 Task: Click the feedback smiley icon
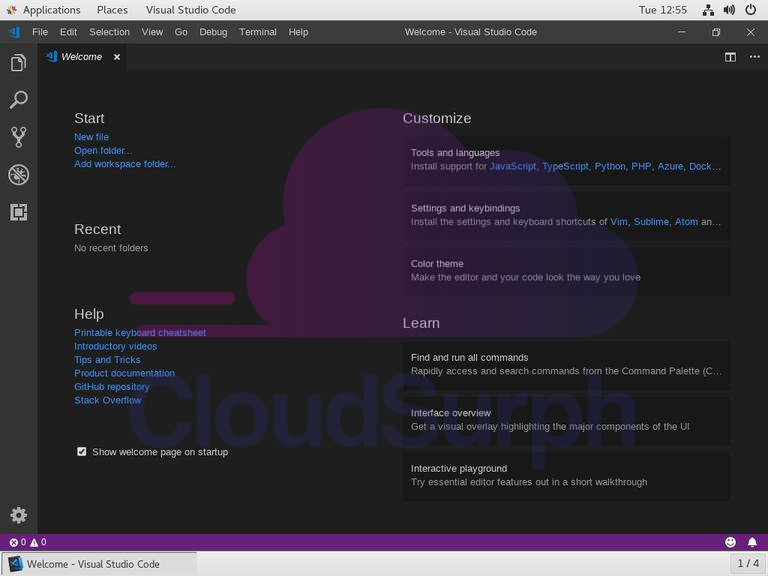click(730, 542)
